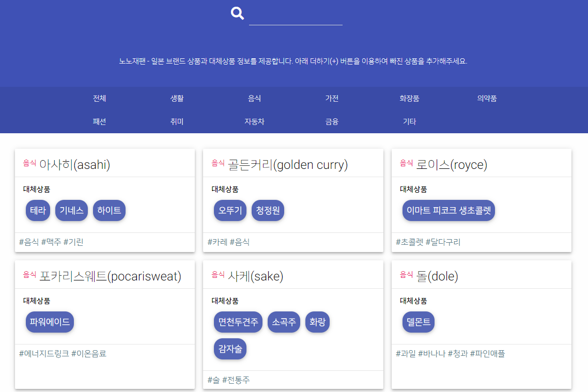This screenshot has height=392, width=588.
Task: Open the 아사히(asahi) card title
Action: coord(74,165)
